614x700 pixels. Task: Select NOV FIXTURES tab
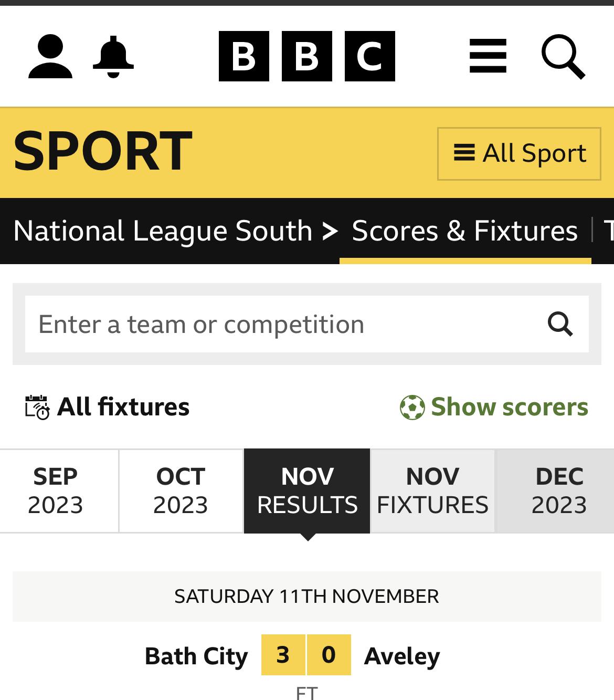[433, 491]
